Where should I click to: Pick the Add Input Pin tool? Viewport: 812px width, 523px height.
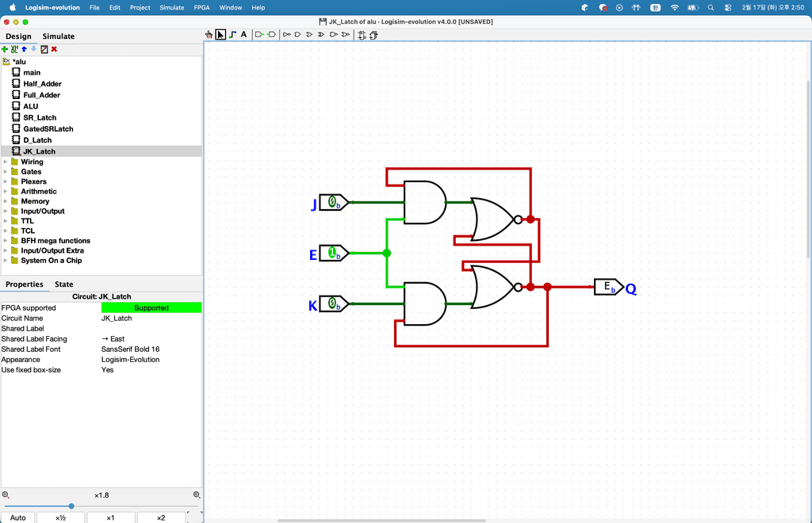[259, 35]
